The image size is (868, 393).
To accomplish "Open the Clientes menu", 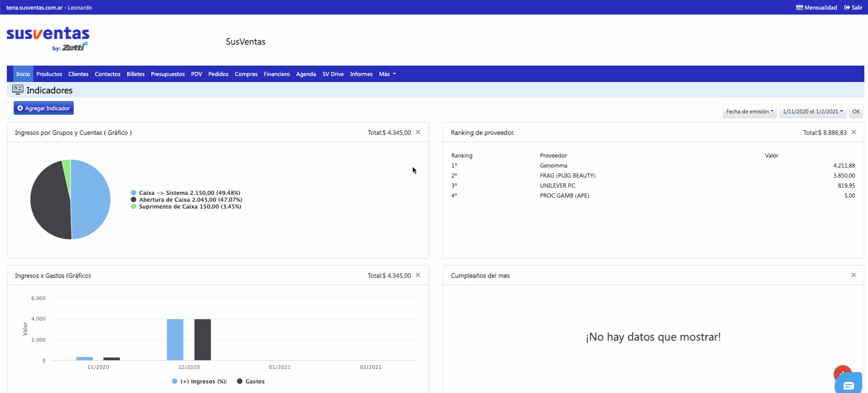I will 78,74.
